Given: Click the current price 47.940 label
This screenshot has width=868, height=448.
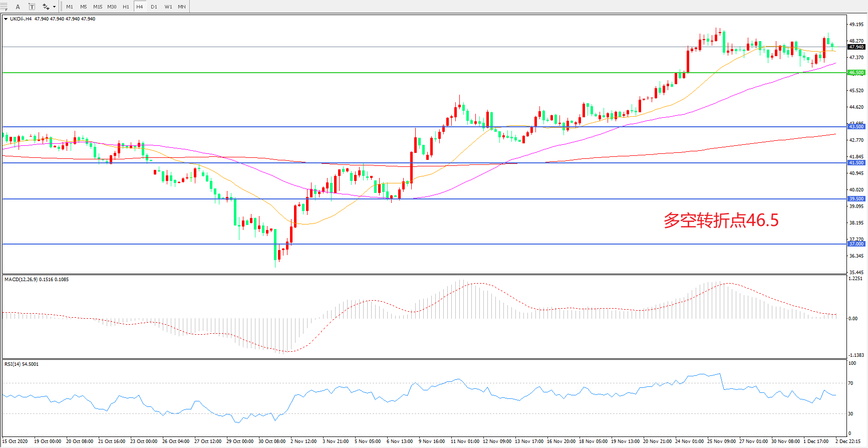Looking at the screenshot, I should coord(856,47).
